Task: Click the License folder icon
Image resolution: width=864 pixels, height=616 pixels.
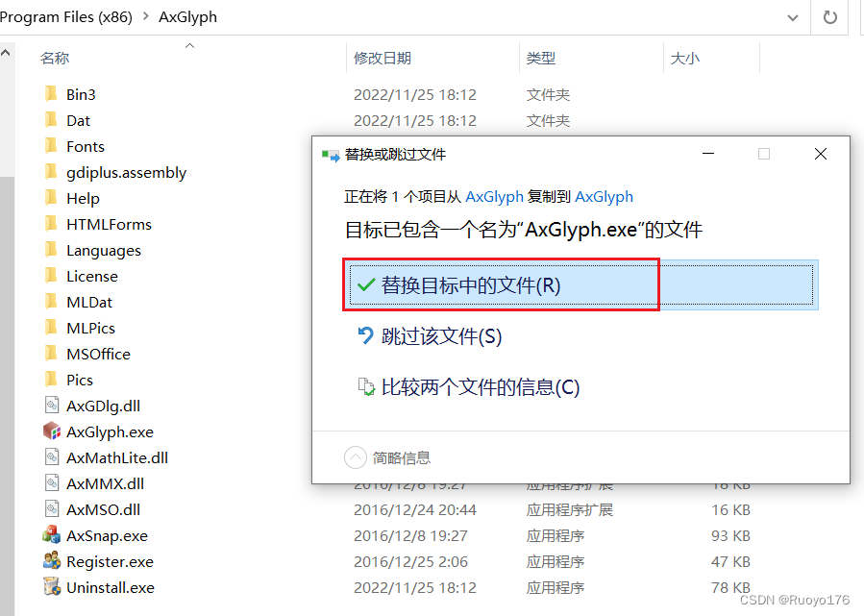Action: (x=51, y=276)
